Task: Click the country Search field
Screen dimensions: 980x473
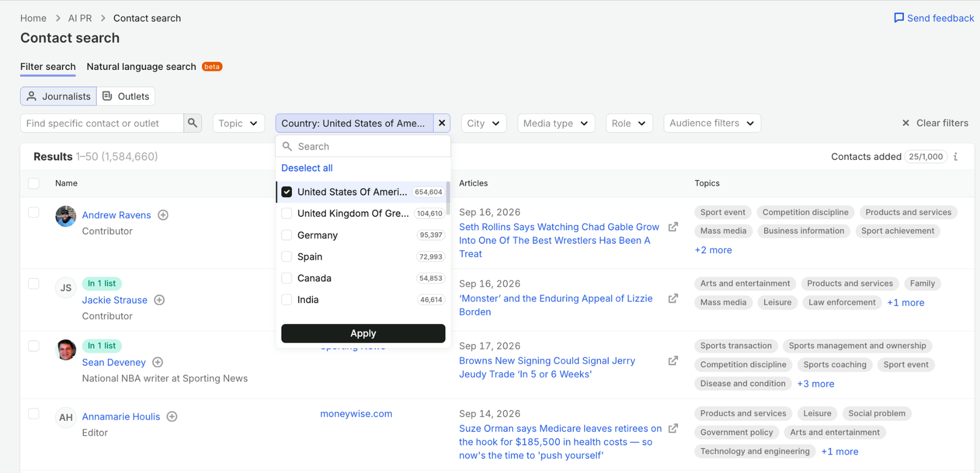Action: [x=363, y=146]
